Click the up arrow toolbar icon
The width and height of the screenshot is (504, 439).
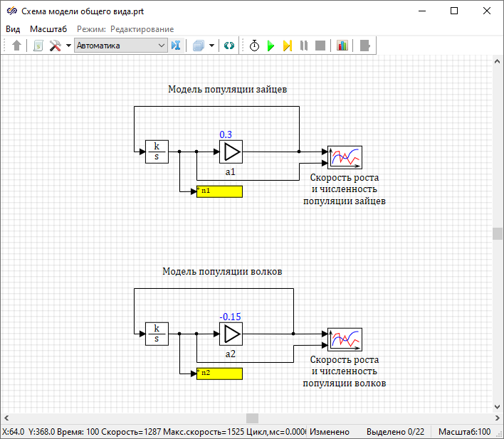point(17,46)
